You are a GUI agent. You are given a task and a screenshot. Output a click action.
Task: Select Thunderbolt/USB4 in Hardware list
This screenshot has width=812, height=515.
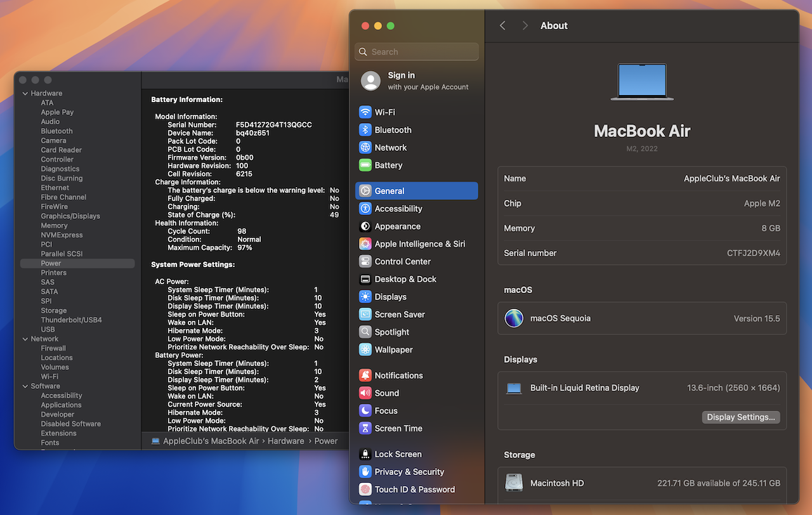point(71,320)
